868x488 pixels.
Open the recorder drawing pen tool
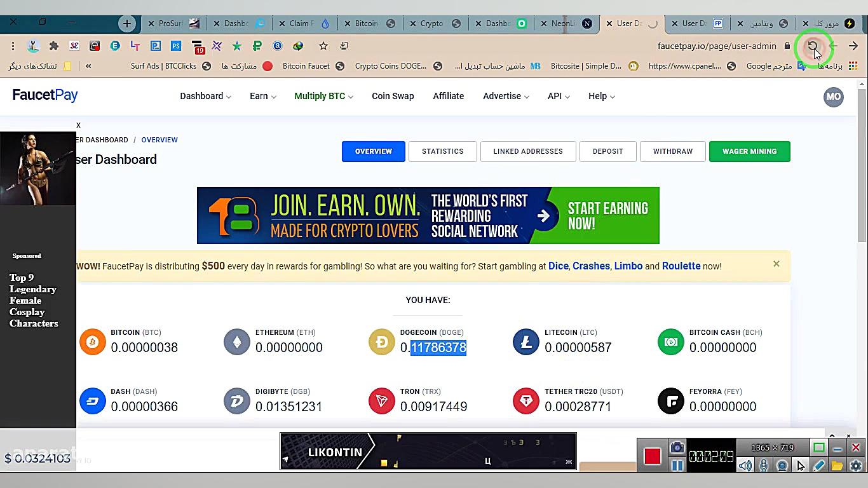click(x=819, y=465)
